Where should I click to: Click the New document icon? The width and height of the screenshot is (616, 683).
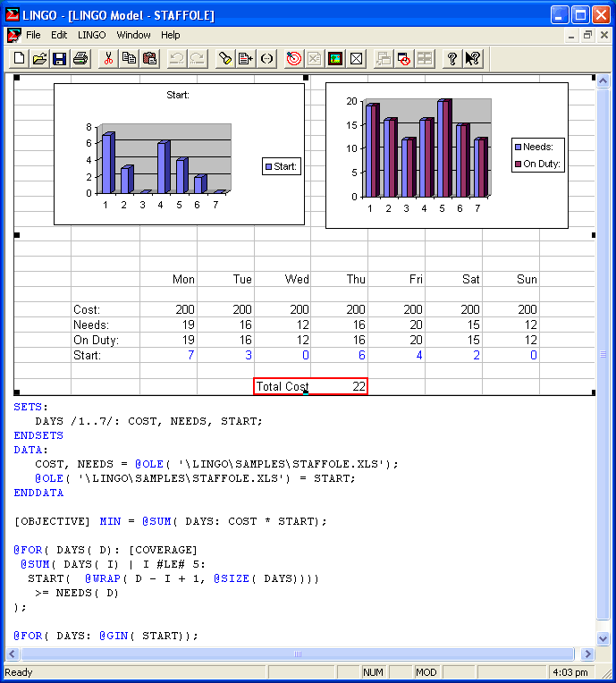click(x=19, y=59)
